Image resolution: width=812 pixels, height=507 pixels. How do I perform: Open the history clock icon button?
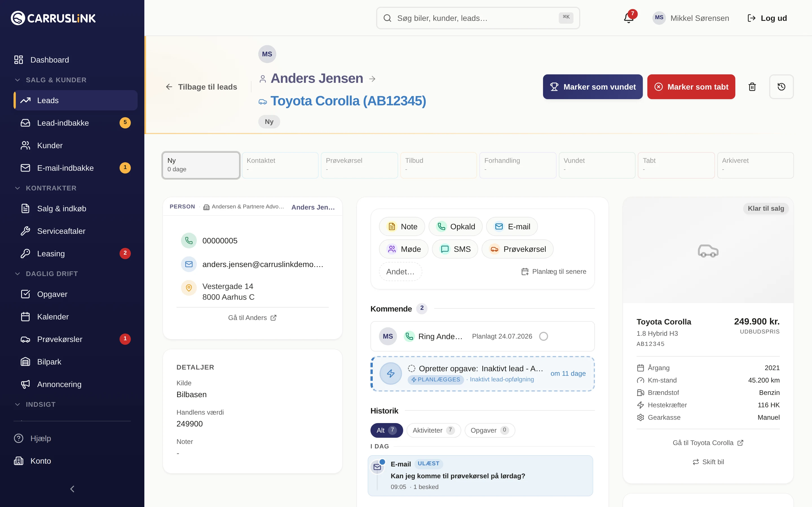coord(781,87)
